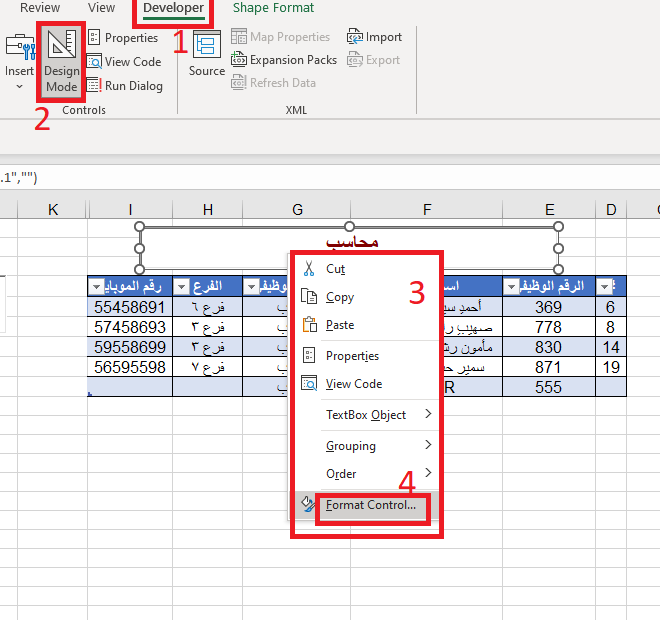Viewport: 660px width, 620px height.
Task: Click the Copy icon in context menu
Action: click(x=309, y=296)
